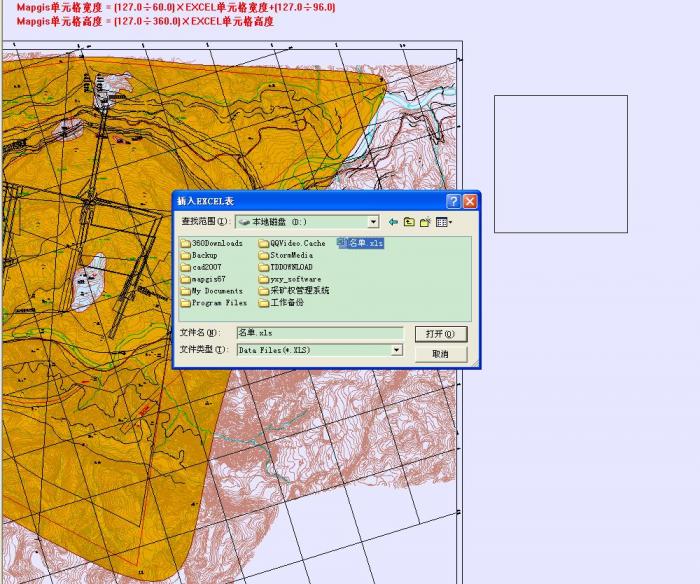700x584 pixels.
Task: Create a new folder in dialog
Action: (425, 222)
